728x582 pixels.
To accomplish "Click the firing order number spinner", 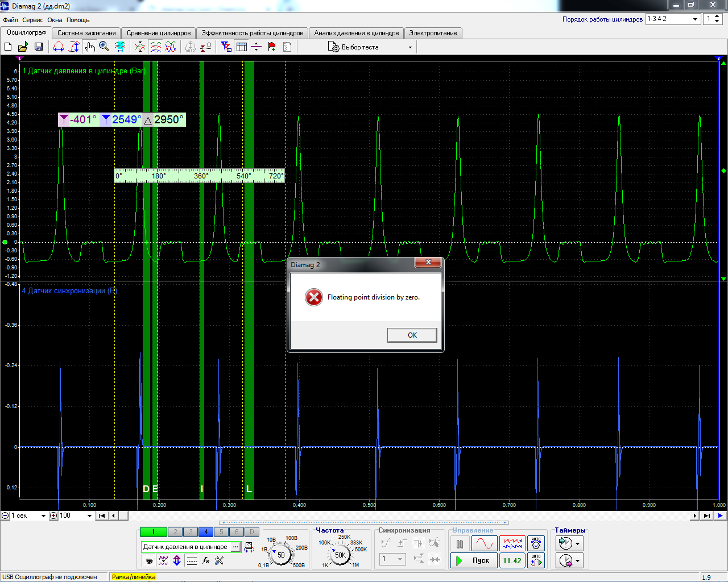I will 717,19.
